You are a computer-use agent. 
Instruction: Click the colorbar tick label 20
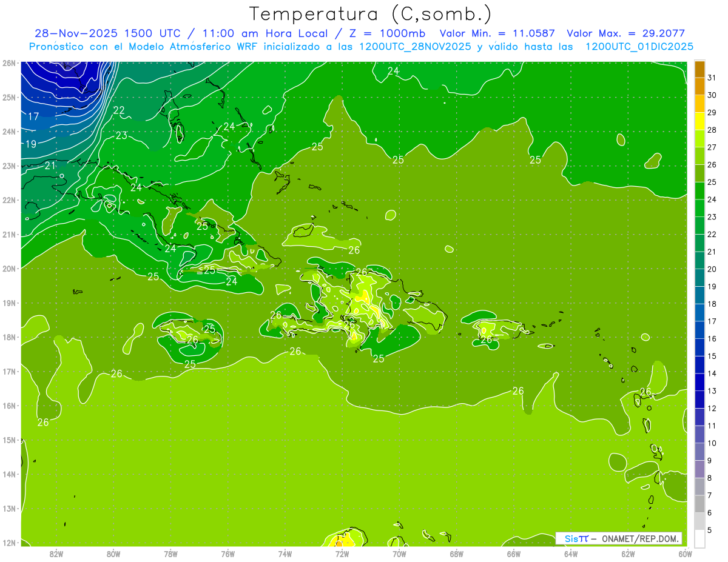712,269
